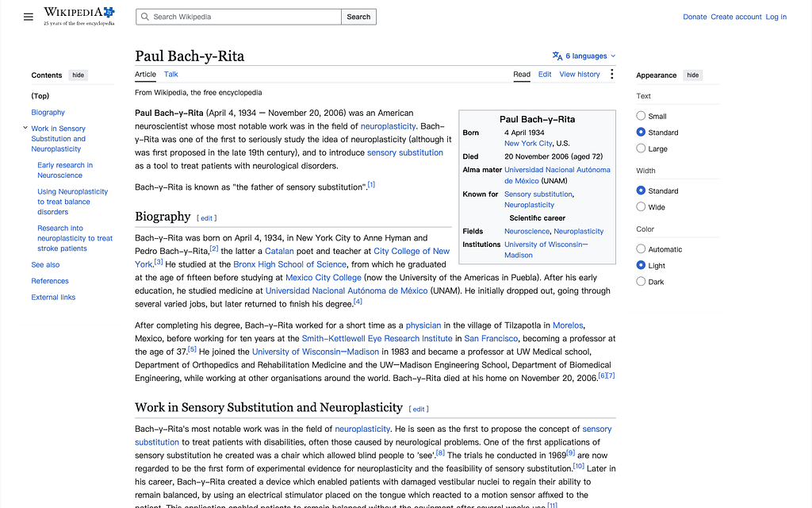Click the Search button
This screenshot has height=508, width=812.
pos(358,17)
